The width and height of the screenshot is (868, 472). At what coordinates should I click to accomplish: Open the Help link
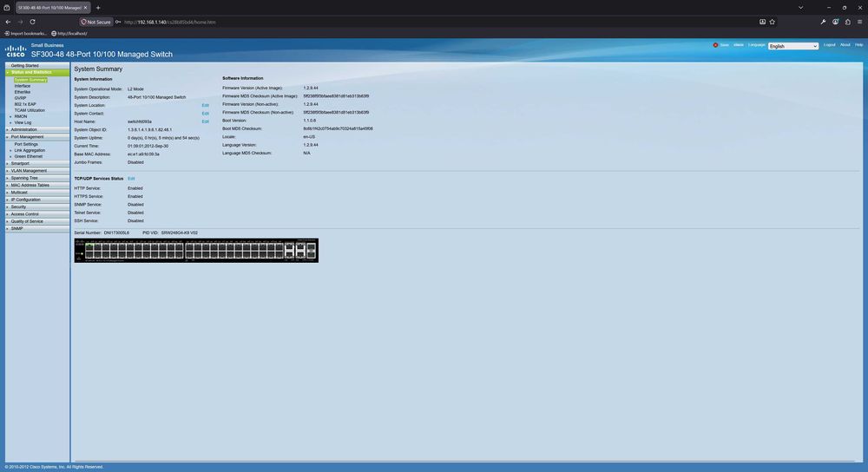[x=858, y=45]
